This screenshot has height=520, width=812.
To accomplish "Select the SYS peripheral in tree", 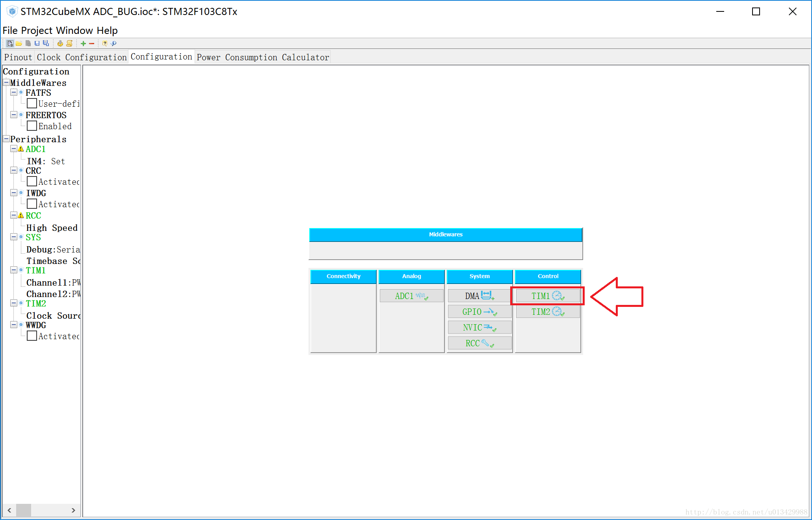I will click(x=33, y=237).
